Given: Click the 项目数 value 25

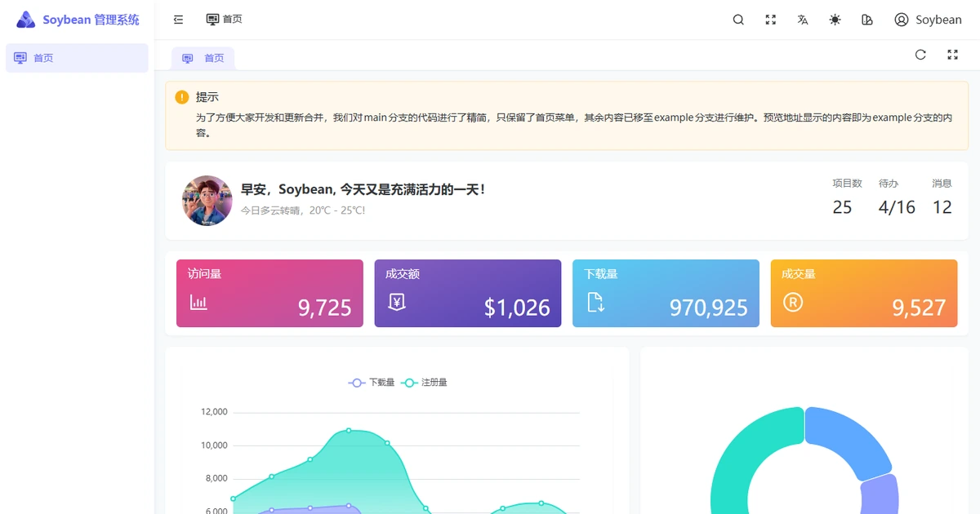Looking at the screenshot, I should tap(842, 207).
